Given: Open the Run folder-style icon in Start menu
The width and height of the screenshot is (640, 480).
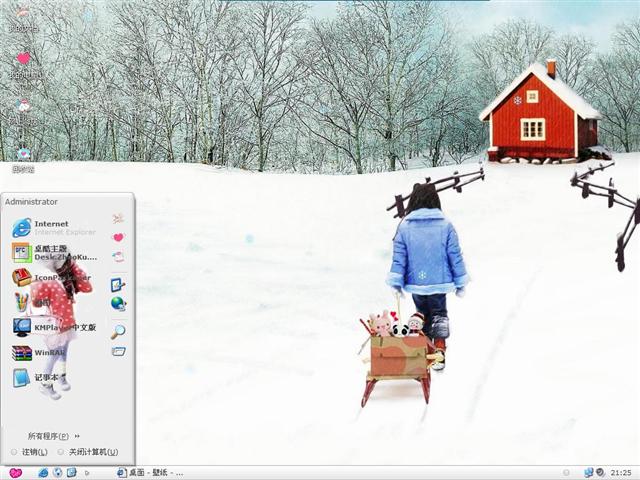Looking at the screenshot, I should 118,351.
